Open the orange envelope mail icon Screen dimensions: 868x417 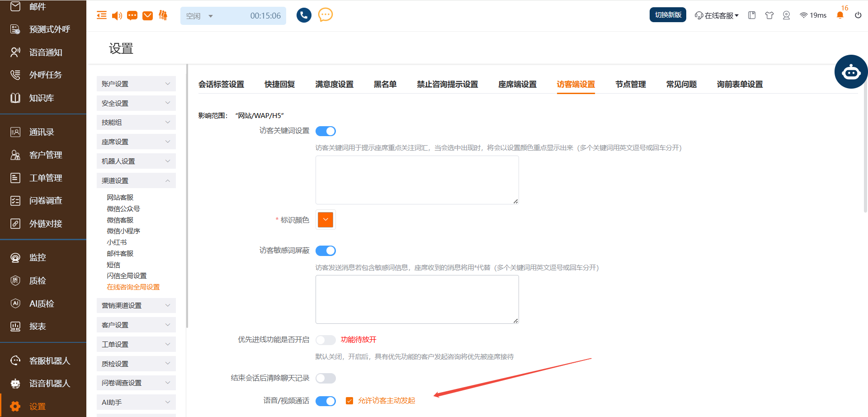[147, 16]
